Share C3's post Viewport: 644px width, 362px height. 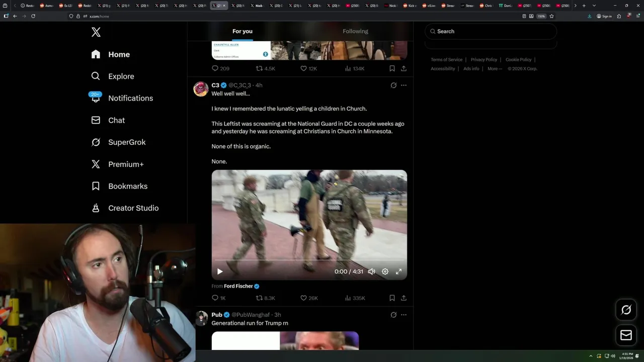[404, 298]
